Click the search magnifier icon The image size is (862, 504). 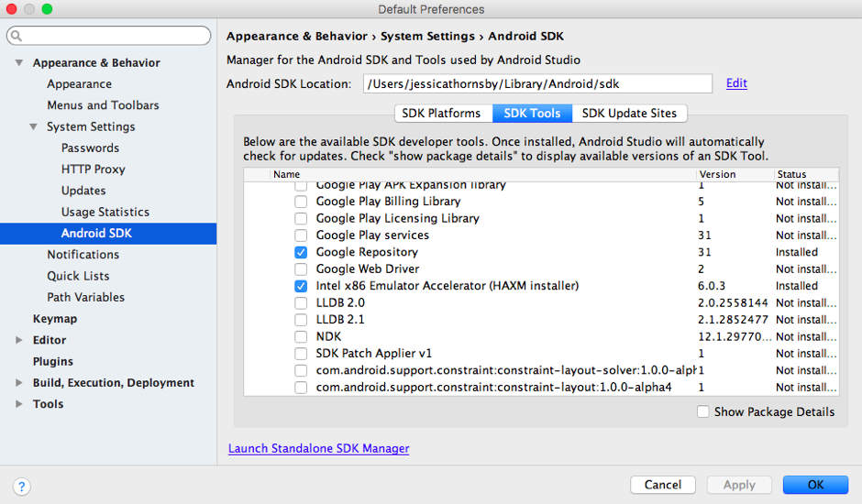pyautogui.click(x=17, y=37)
